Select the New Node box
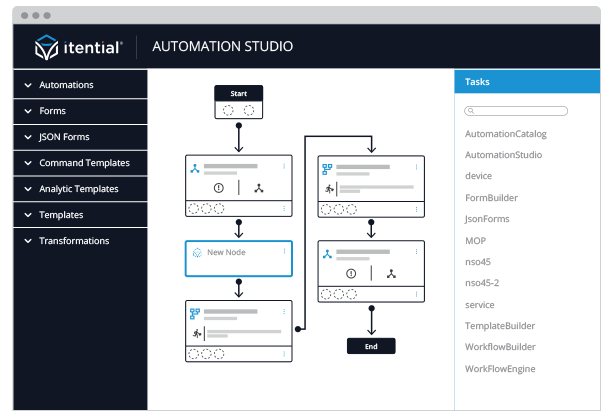Screen dimensions: 615x419 (x=238, y=259)
